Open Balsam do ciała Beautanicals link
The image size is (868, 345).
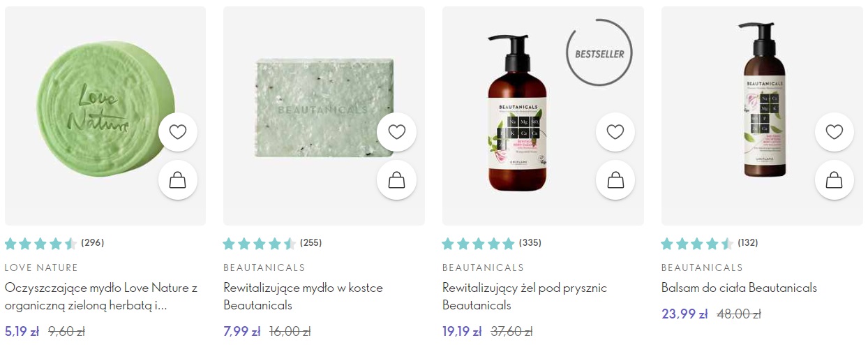(x=739, y=288)
